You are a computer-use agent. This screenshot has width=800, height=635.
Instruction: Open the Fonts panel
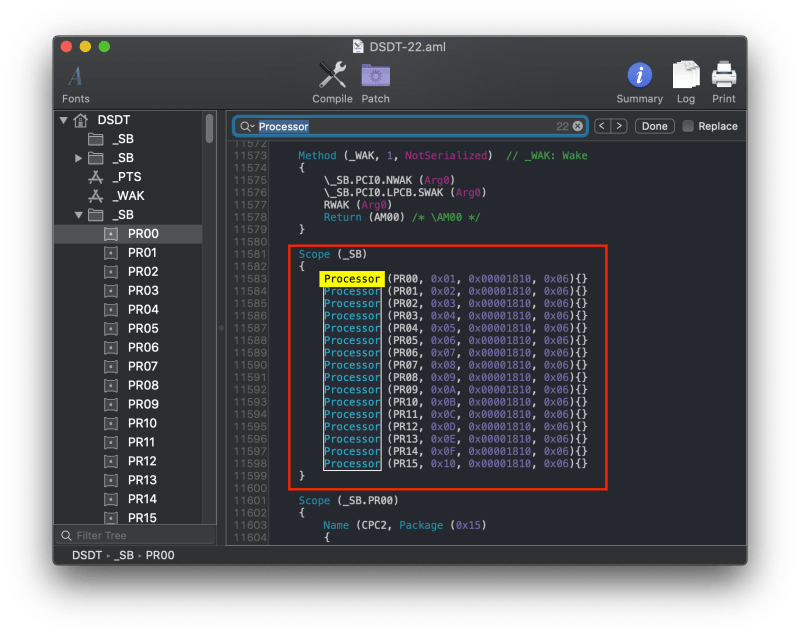(x=75, y=80)
